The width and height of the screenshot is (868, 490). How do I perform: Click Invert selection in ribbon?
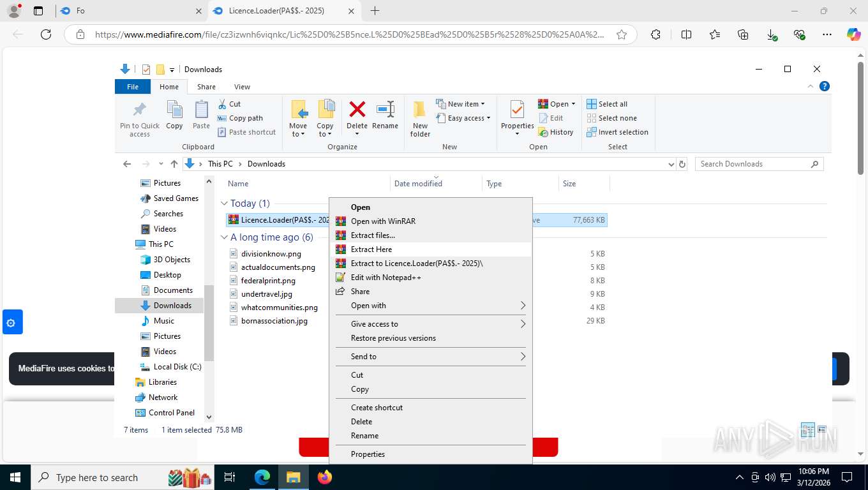(x=617, y=132)
